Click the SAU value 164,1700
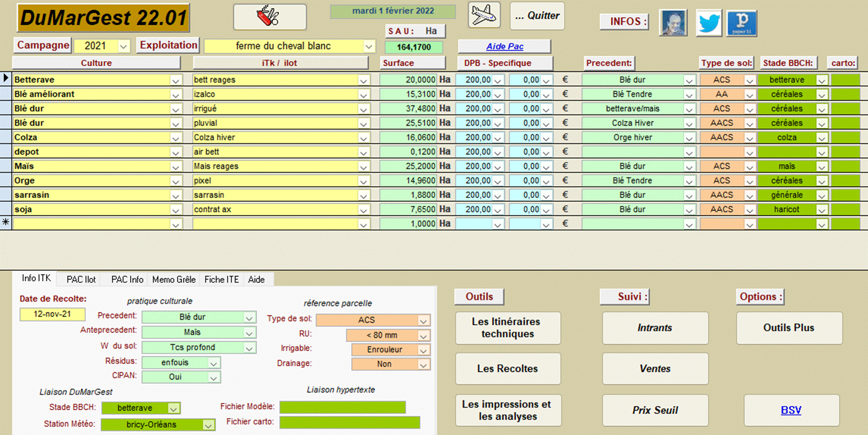The image size is (868, 435). point(413,47)
